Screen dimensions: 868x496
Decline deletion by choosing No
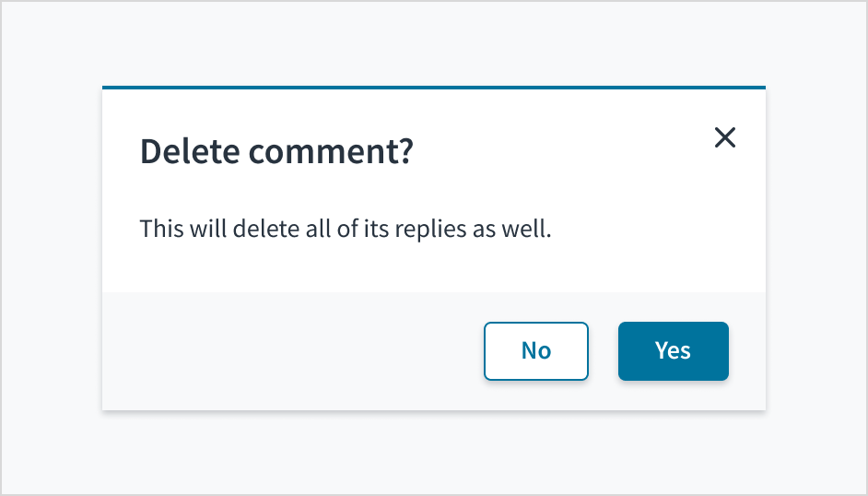pyautogui.click(x=535, y=351)
